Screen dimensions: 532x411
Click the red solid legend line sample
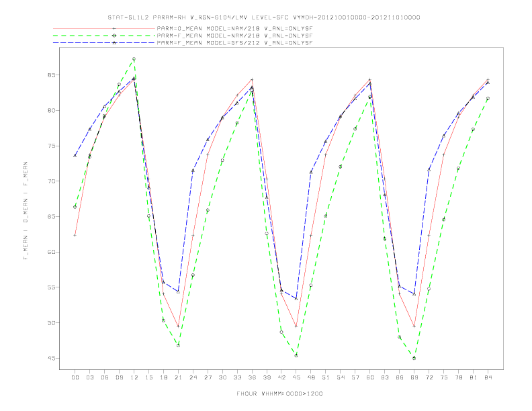[104, 28]
